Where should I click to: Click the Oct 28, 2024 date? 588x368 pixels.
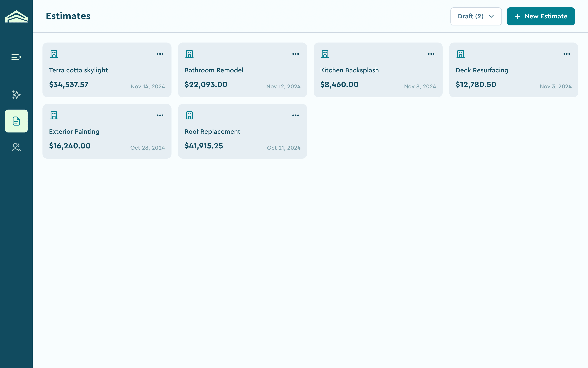pyautogui.click(x=147, y=148)
